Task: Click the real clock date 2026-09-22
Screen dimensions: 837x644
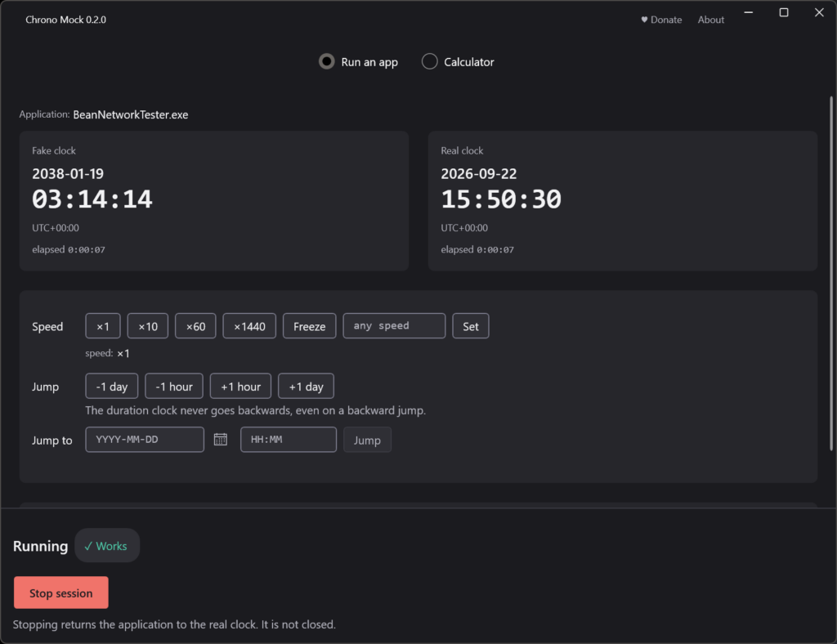Action: [x=479, y=174]
